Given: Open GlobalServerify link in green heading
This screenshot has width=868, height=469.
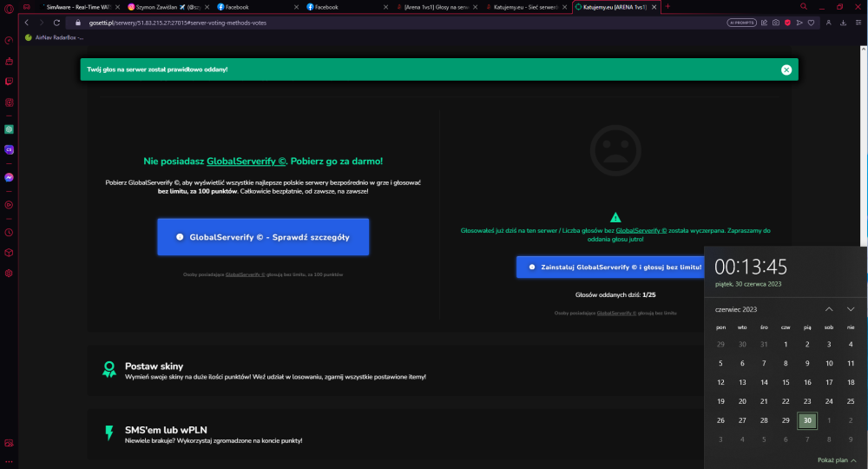Looking at the screenshot, I should point(247,162).
